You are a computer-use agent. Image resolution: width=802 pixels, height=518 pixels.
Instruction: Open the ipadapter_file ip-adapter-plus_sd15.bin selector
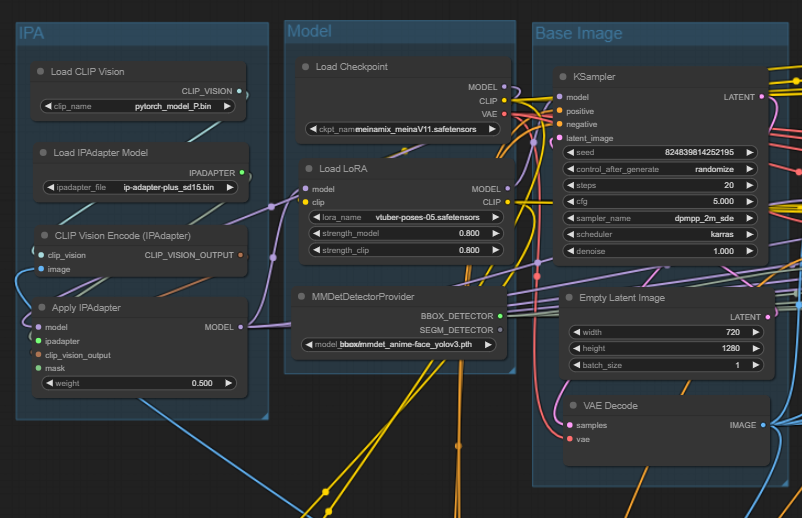[x=140, y=187]
